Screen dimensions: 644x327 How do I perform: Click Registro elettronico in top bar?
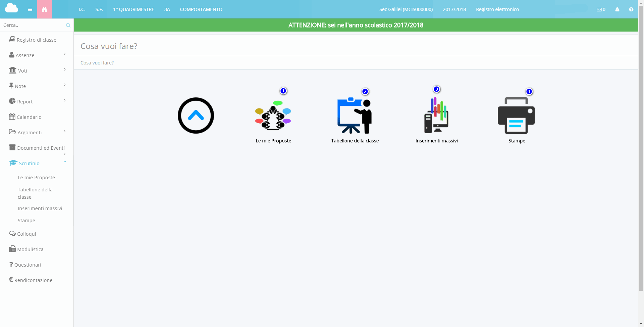click(x=497, y=9)
